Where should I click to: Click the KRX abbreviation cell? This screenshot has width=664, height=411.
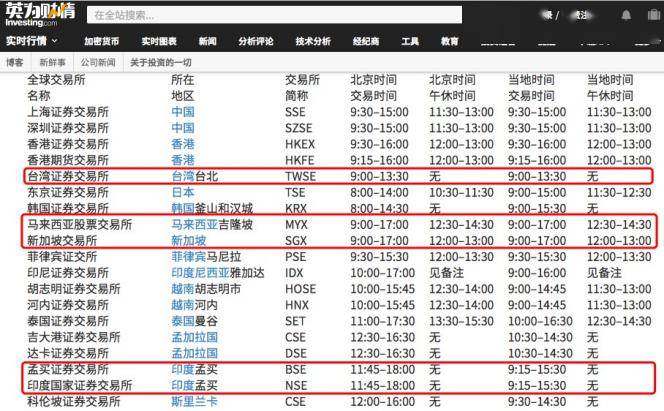pos(296,209)
